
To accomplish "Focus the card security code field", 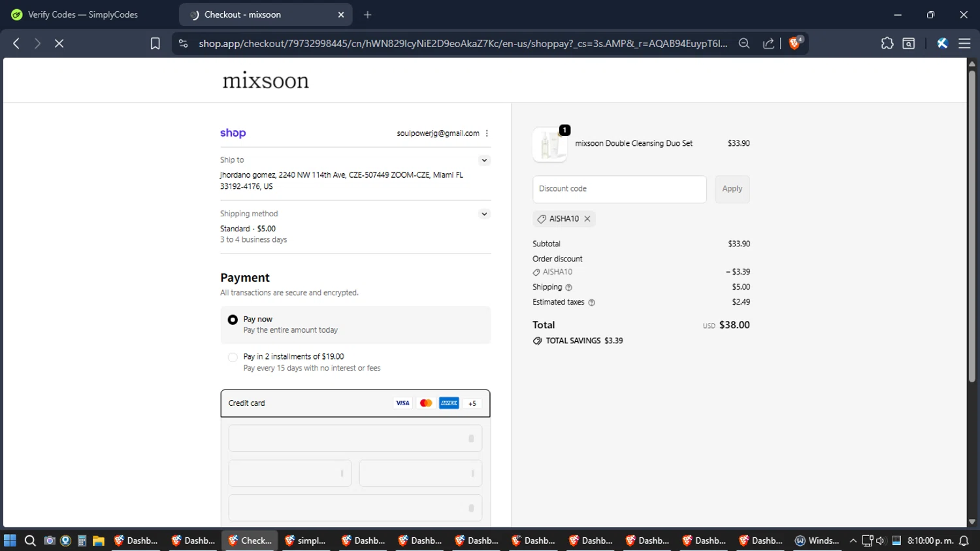I will pyautogui.click(x=421, y=473).
